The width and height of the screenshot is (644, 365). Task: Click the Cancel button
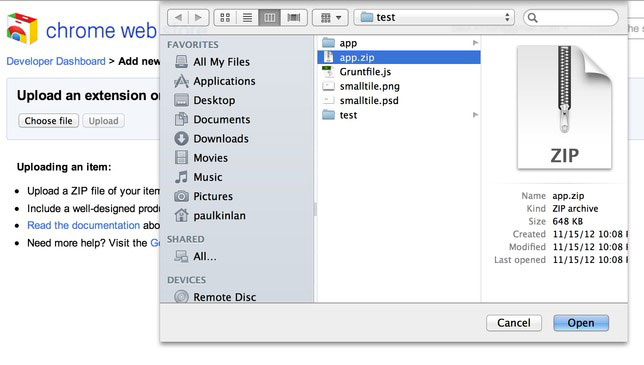[514, 323]
